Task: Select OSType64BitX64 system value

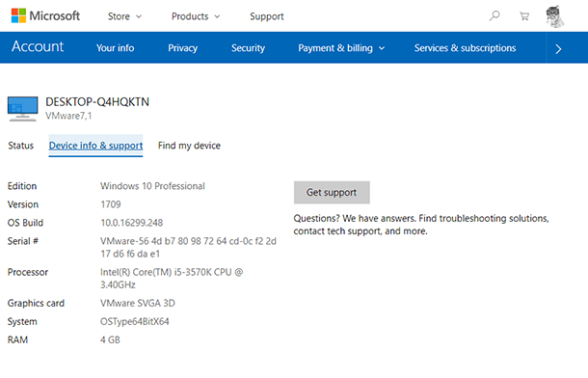Action: click(x=135, y=322)
